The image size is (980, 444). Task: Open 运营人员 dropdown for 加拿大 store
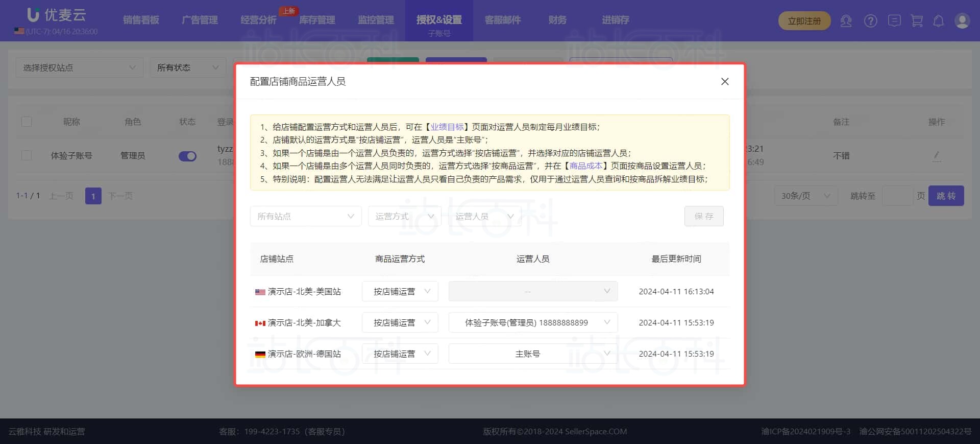pyautogui.click(x=532, y=322)
